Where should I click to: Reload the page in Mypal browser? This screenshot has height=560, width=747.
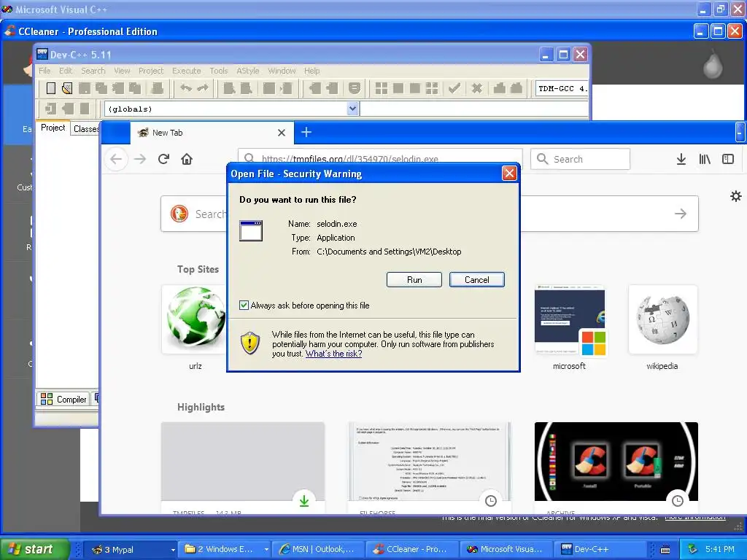point(163,159)
